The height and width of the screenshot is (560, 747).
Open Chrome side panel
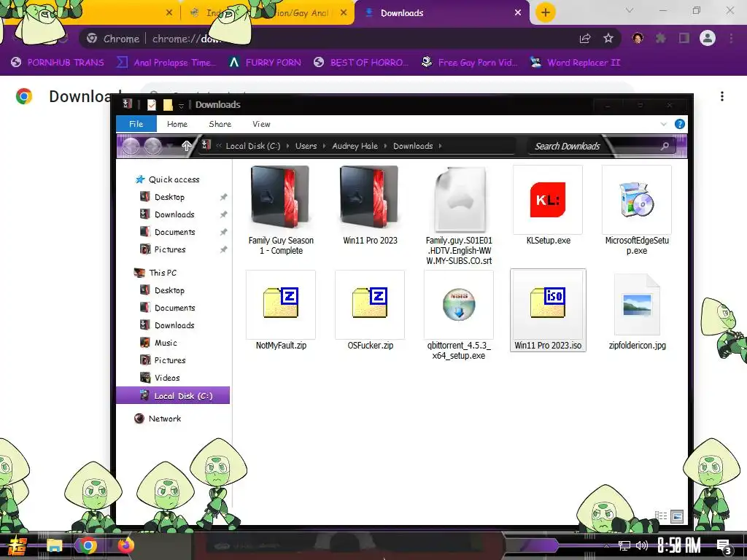[684, 38]
